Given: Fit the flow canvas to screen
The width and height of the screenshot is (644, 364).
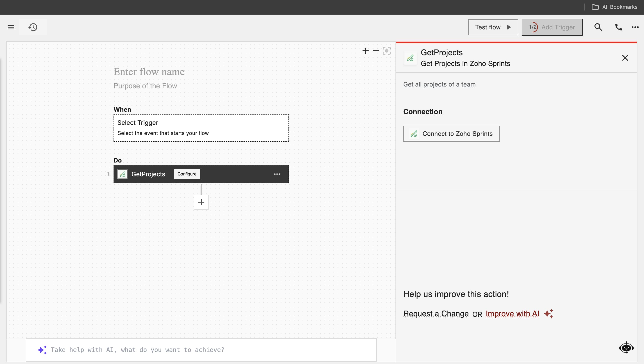Looking at the screenshot, I should 386,51.
